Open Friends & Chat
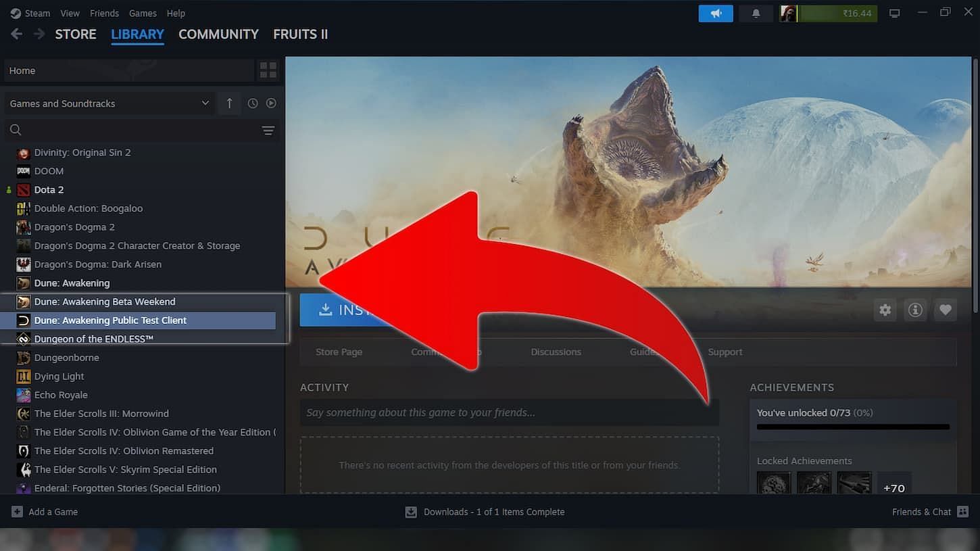Image resolution: width=980 pixels, height=551 pixels. [x=930, y=512]
